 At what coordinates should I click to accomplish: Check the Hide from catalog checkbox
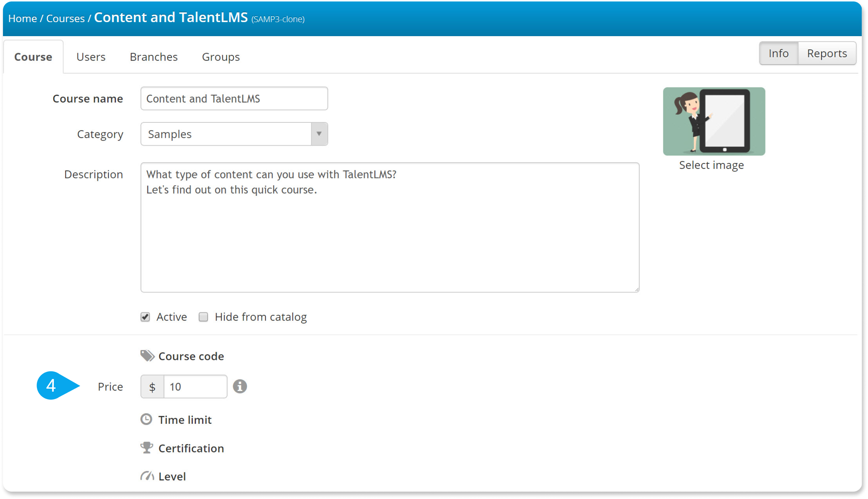203,317
